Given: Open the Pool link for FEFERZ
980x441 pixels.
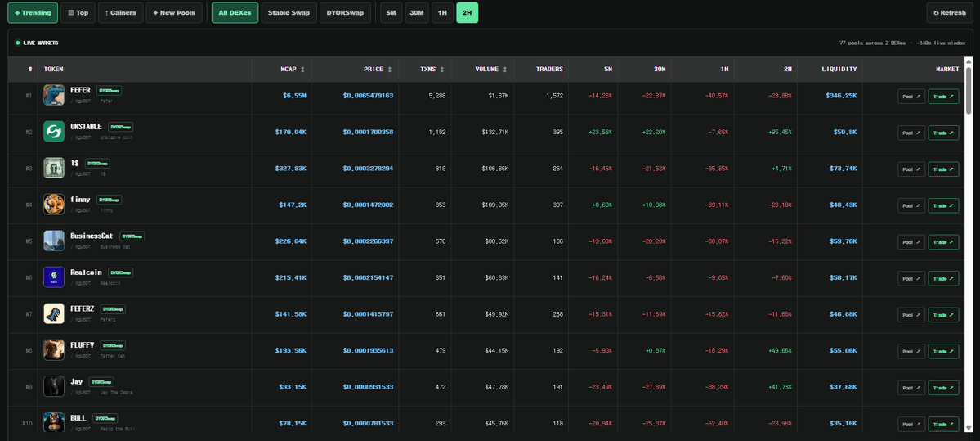Looking at the screenshot, I should pos(911,315).
